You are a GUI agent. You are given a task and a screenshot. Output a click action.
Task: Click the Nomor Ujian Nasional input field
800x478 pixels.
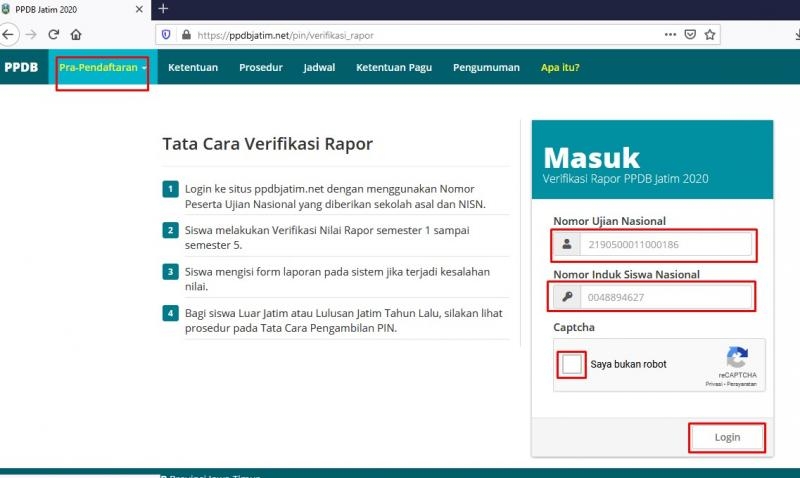(x=665, y=244)
